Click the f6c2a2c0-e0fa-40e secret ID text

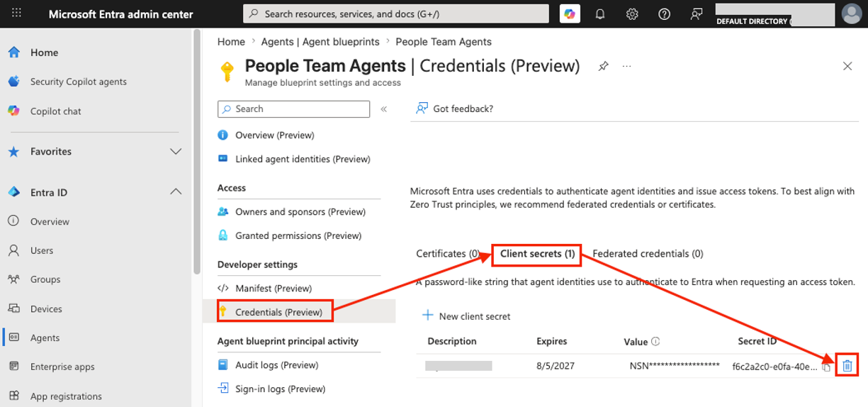coord(775,366)
